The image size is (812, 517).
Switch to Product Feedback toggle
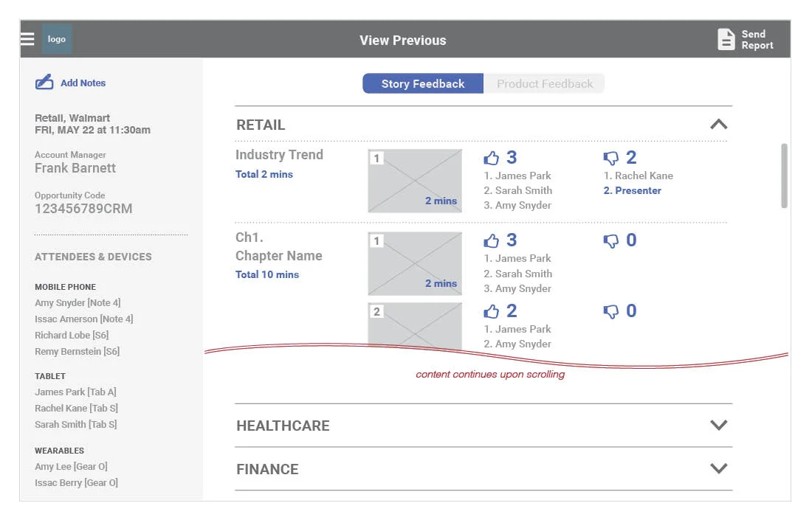[x=544, y=83]
